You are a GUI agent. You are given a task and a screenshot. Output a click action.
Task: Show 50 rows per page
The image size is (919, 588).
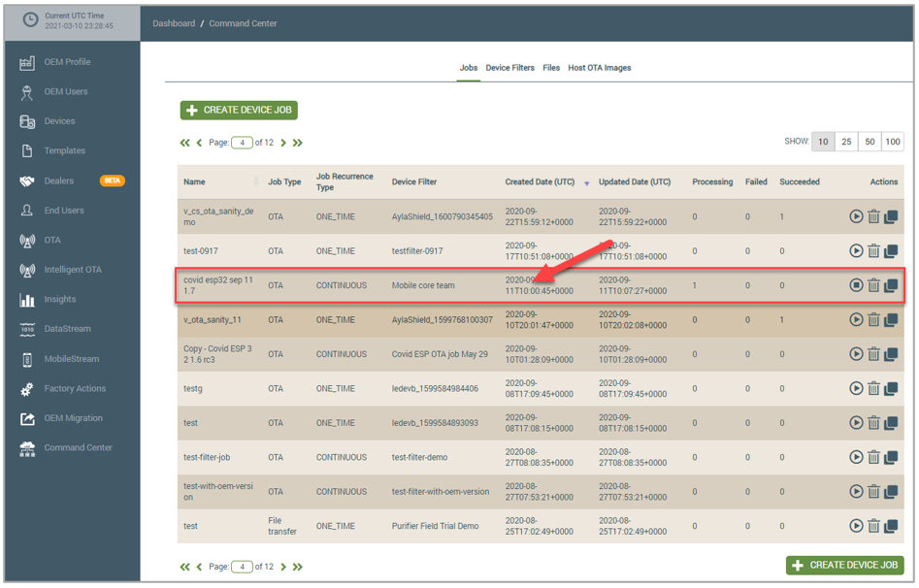point(870,142)
